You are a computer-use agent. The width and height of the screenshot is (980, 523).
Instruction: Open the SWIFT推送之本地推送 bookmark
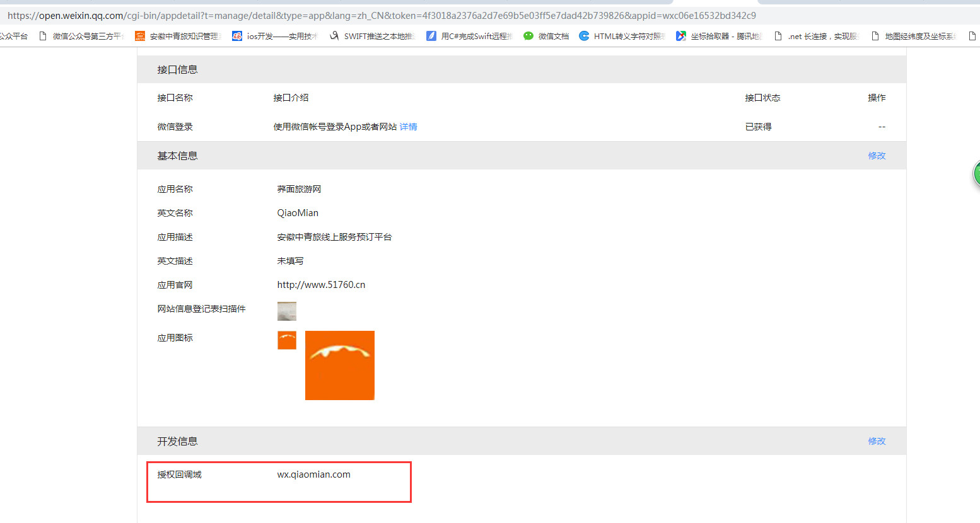[x=372, y=37]
